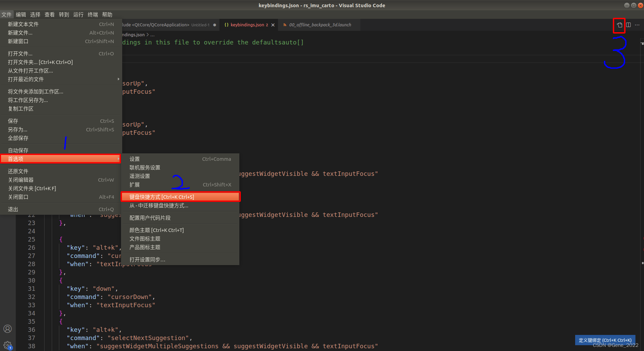Open the Accounts icon in activity bar
This screenshot has height=351, width=644.
tap(8, 329)
